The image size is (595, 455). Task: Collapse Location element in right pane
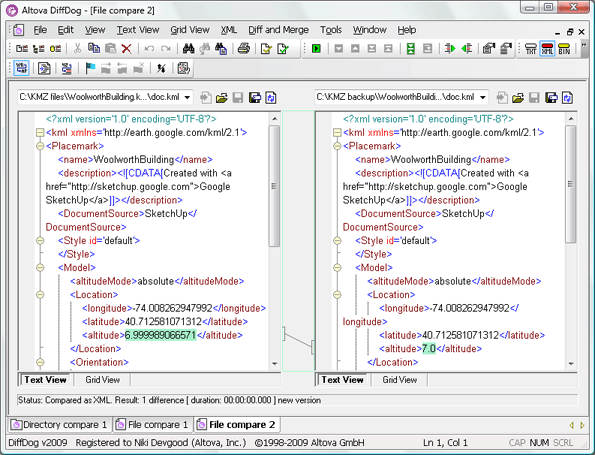click(x=337, y=294)
